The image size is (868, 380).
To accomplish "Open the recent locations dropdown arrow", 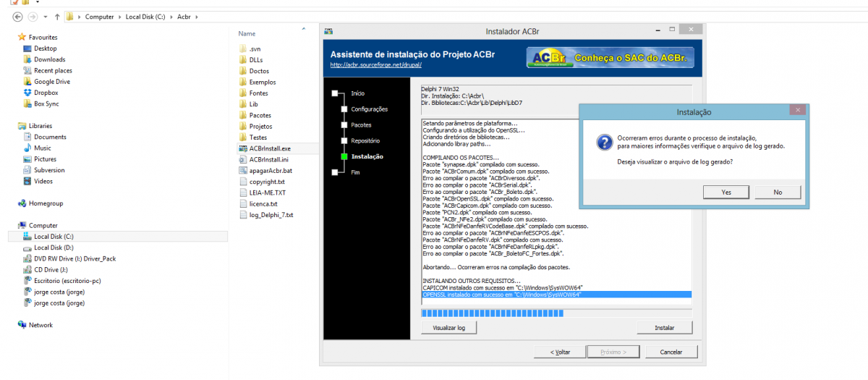I will (x=45, y=16).
